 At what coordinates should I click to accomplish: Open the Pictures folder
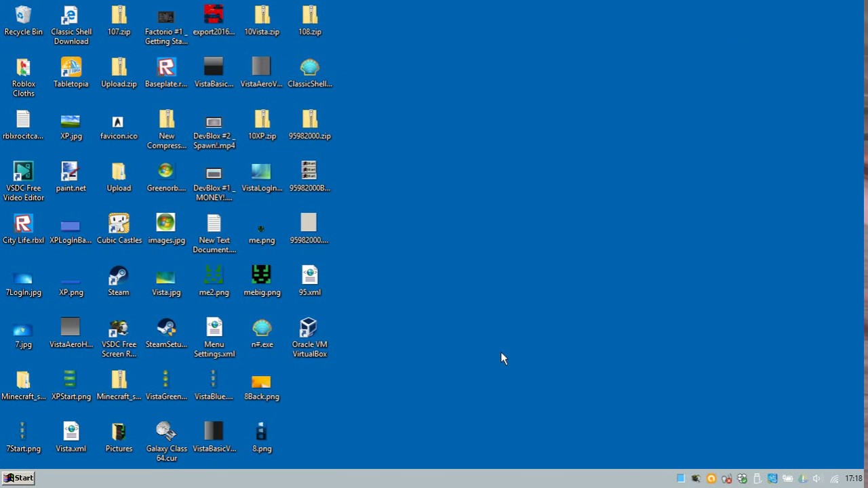tap(119, 434)
